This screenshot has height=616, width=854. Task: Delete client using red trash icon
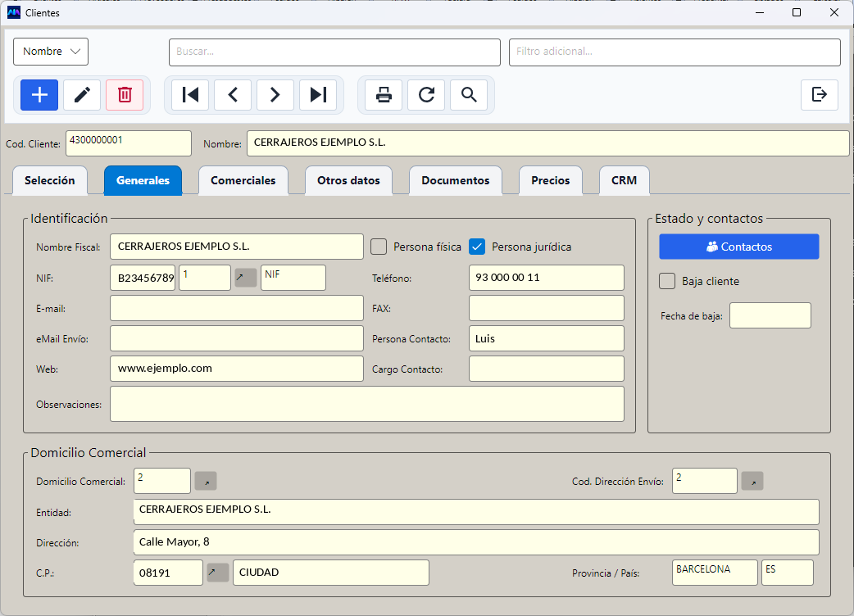tap(125, 95)
